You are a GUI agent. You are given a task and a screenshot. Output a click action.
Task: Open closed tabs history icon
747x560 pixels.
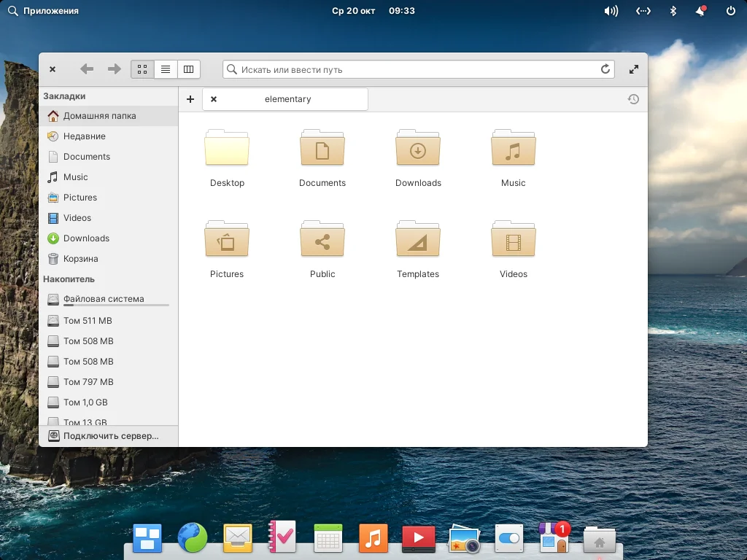633,99
